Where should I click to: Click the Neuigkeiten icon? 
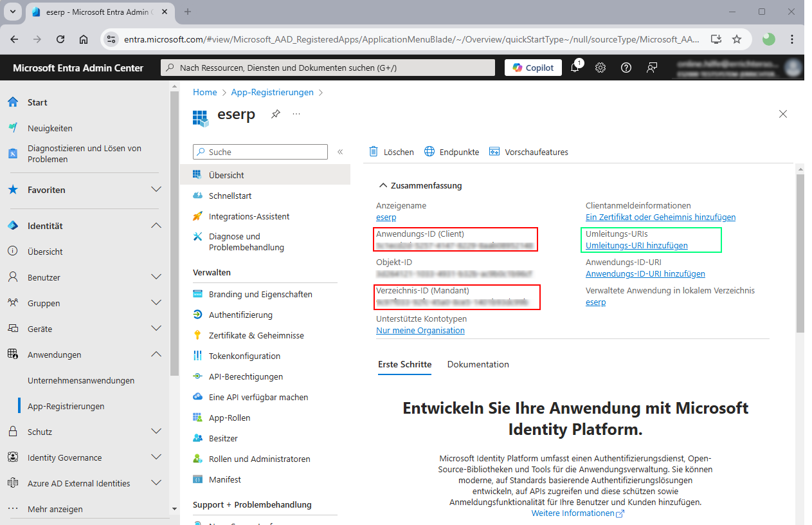click(x=13, y=128)
